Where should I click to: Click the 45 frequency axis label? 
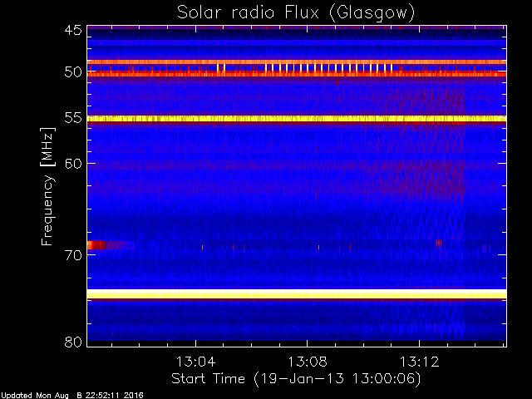[x=73, y=30]
